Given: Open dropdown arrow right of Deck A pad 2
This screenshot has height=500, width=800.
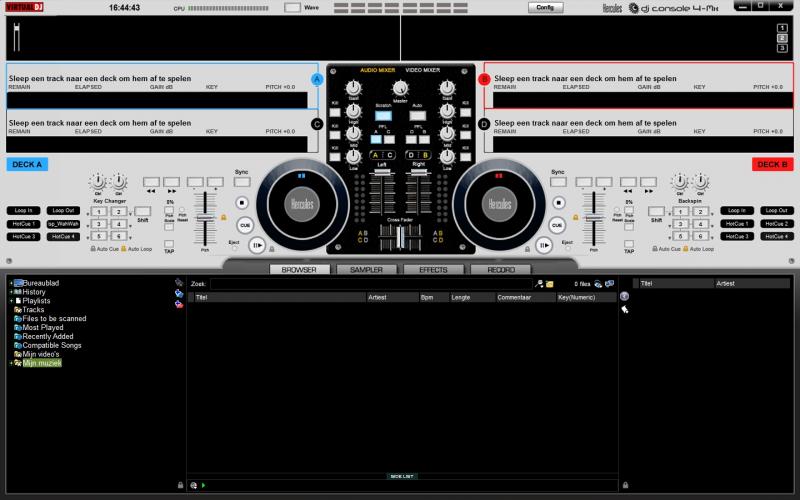Looking at the screenshot, I should pos(130,213).
